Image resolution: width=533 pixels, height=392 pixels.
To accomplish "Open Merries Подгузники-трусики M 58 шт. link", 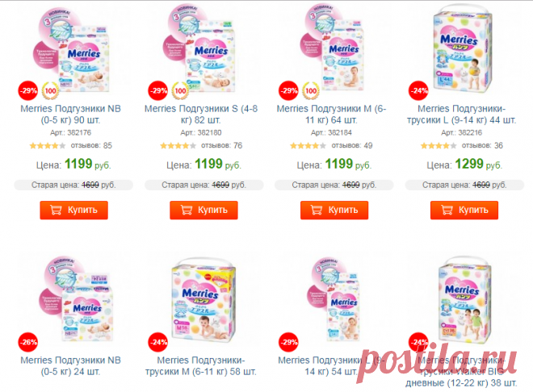I will (x=201, y=366).
